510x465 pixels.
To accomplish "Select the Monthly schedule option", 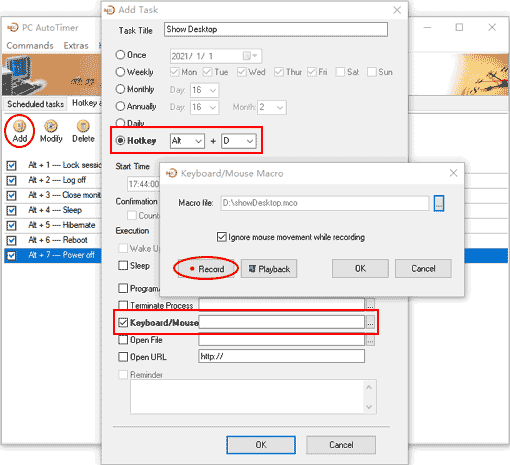I will coord(120,89).
